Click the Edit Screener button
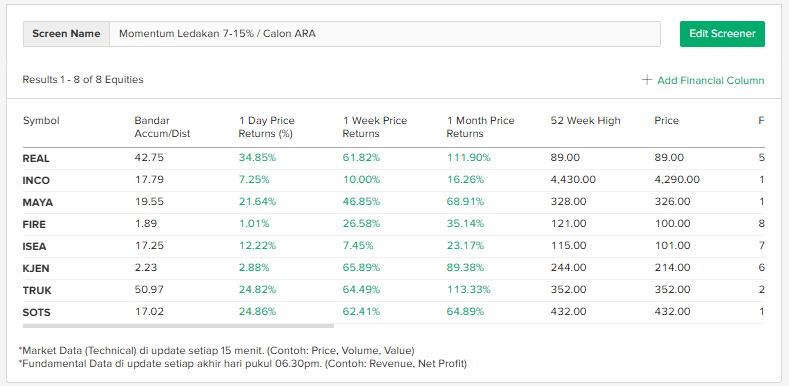Viewport: 789px width, 386px height. click(722, 34)
